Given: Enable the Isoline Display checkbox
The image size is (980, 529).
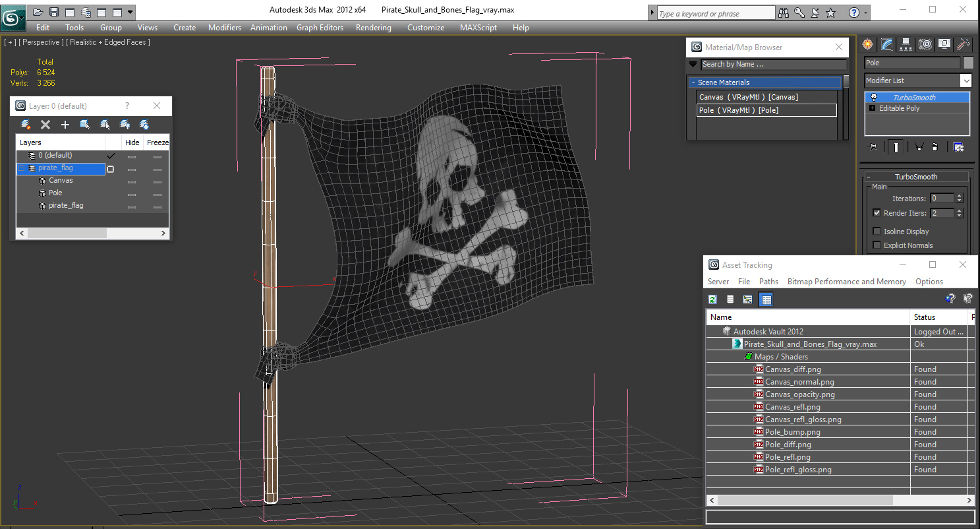Looking at the screenshot, I should click(877, 232).
